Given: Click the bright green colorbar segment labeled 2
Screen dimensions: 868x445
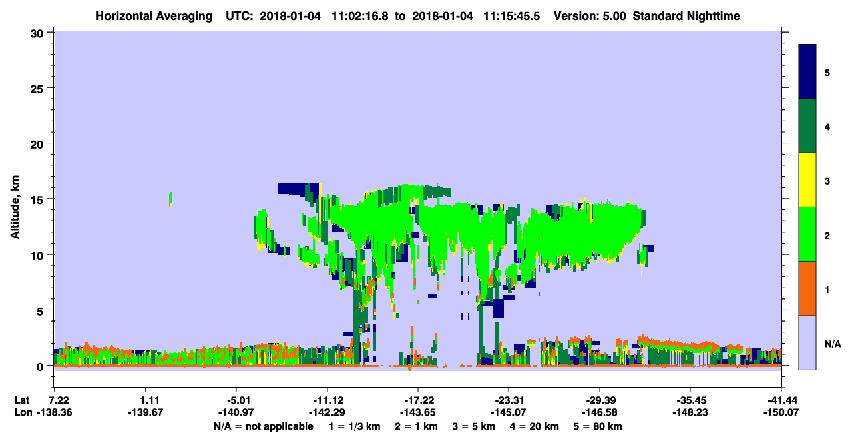Looking at the screenshot, I should coord(807,234).
